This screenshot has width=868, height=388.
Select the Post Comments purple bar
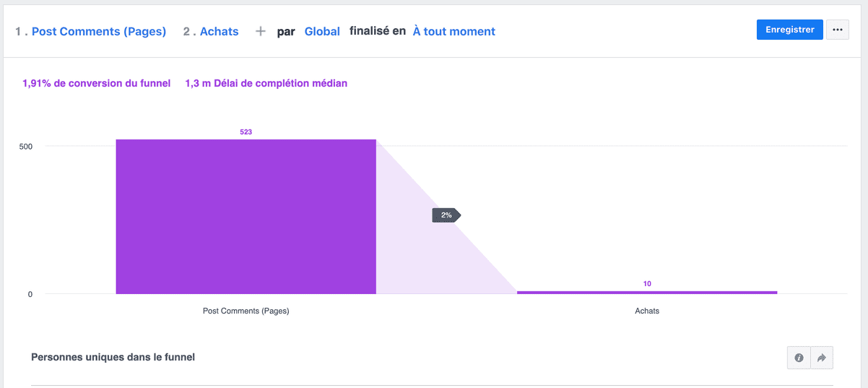click(246, 217)
